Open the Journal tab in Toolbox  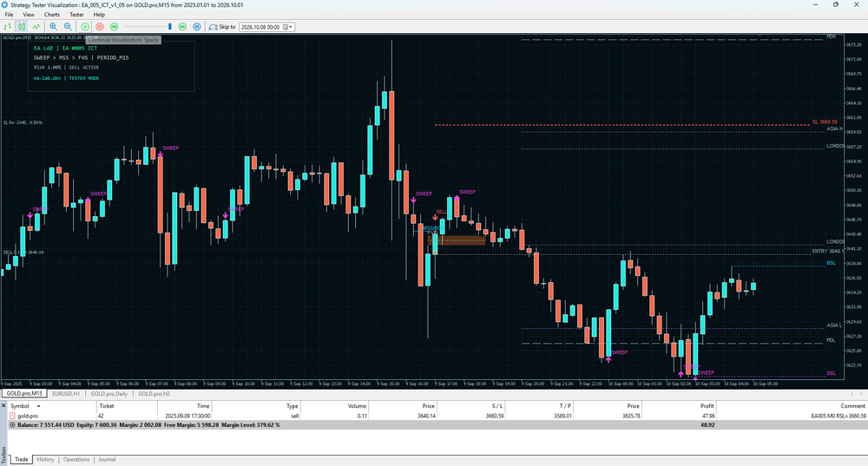point(107,459)
